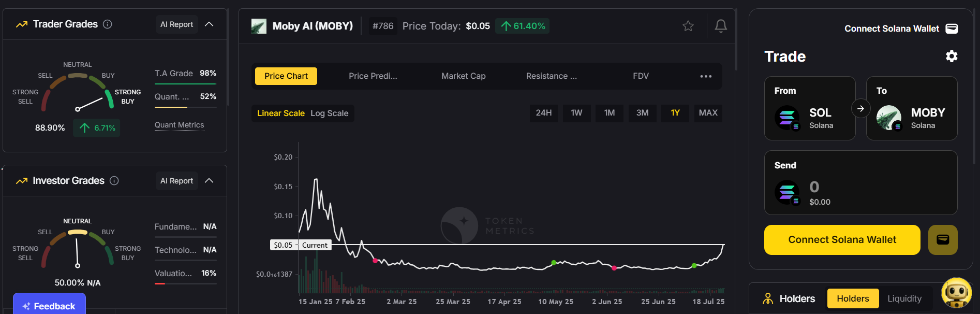Click the Fundamental N/A row

185,226
